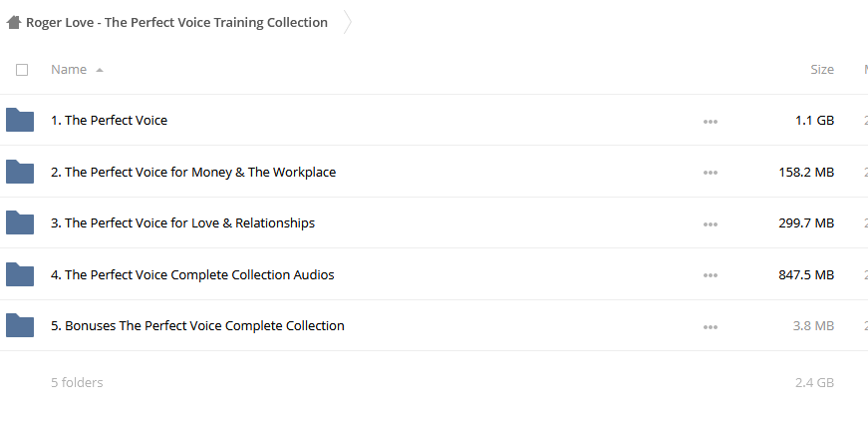Sort files by Size column

coord(822,69)
